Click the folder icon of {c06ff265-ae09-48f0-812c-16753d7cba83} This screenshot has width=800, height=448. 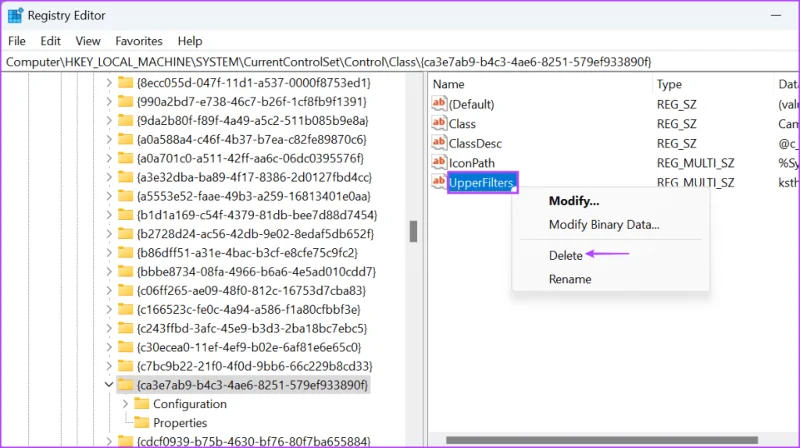click(125, 290)
